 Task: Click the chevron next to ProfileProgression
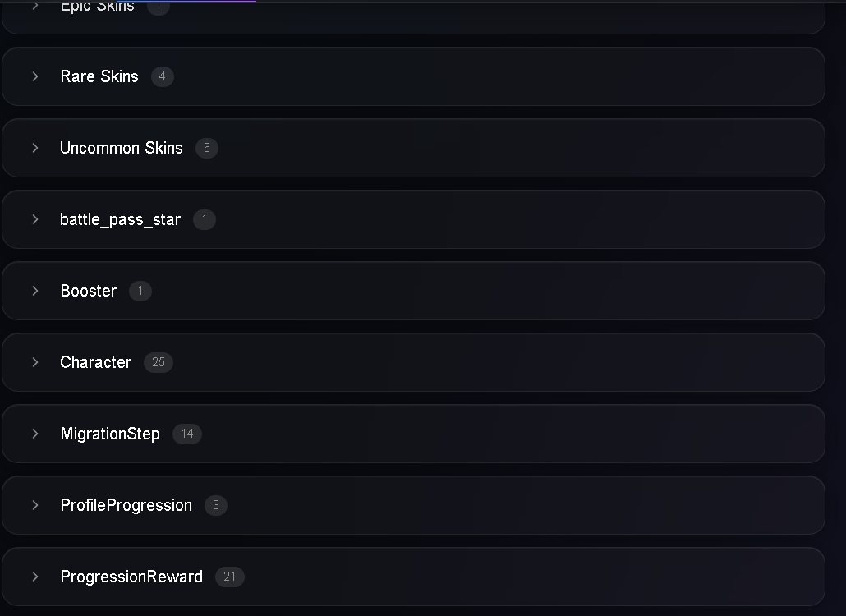pos(35,505)
